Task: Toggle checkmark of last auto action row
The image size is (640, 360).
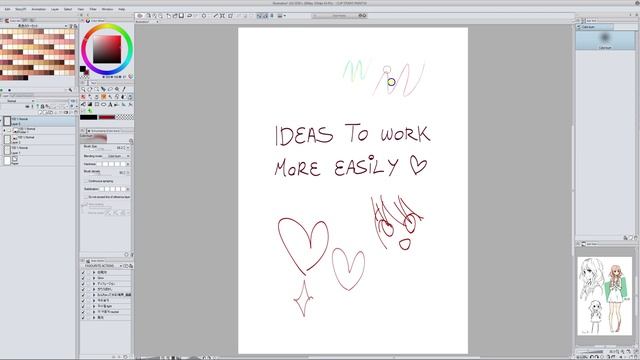Action: (83, 317)
